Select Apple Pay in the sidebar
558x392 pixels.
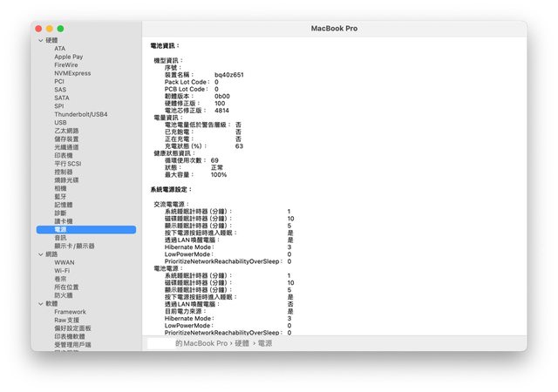click(x=69, y=57)
